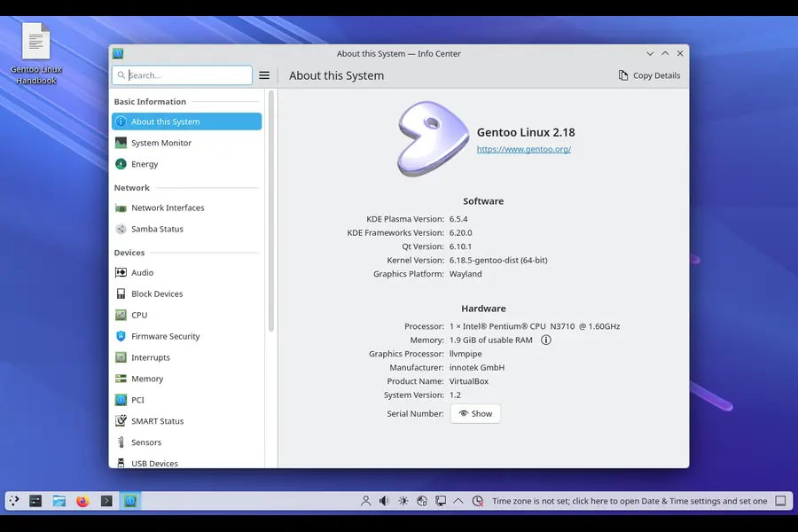The image size is (798, 532).
Task: Click the Copy Details button
Action: coord(650,75)
